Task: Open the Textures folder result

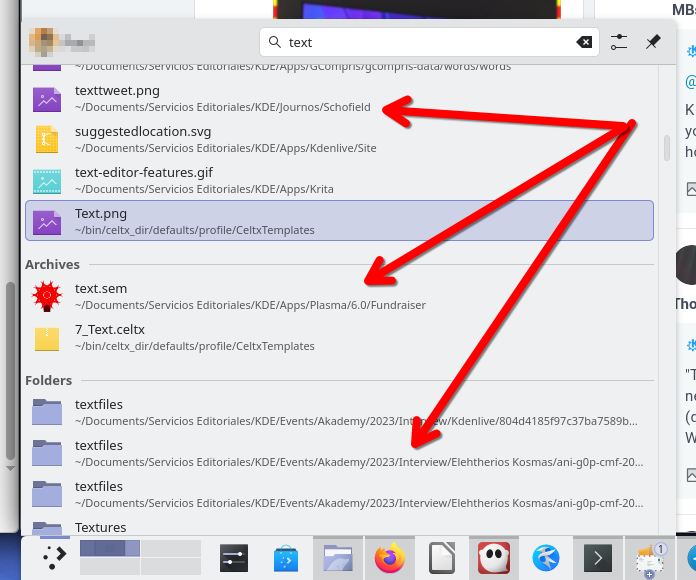Action: tap(100, 527)
